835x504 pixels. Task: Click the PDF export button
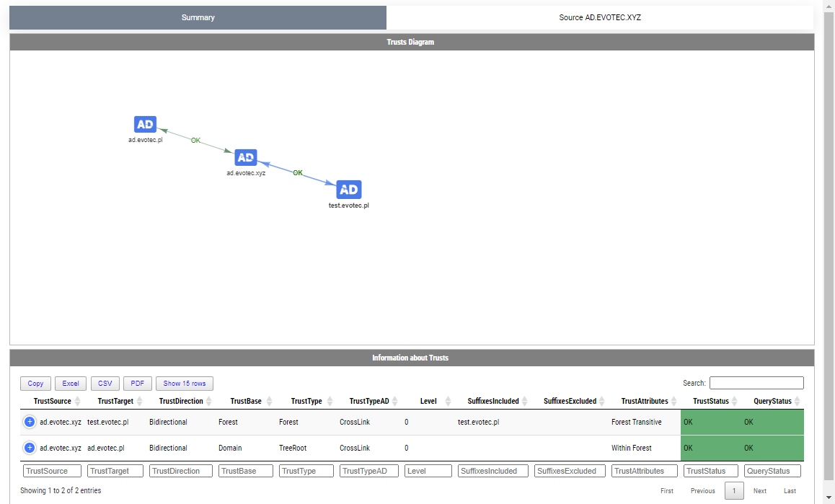click(x=137, y=384)
